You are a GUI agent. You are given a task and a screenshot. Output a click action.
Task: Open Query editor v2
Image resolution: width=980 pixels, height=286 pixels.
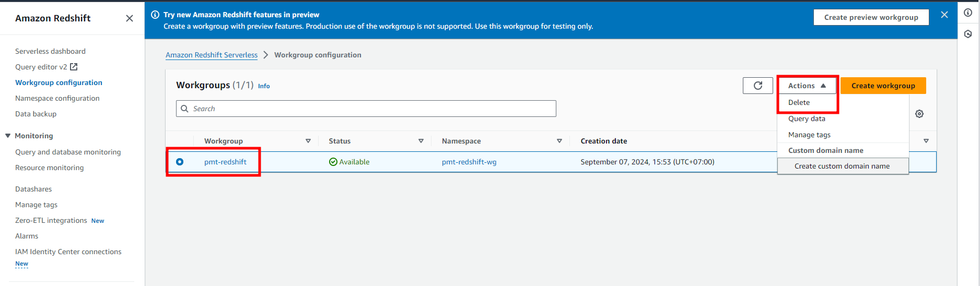[41, 67]
